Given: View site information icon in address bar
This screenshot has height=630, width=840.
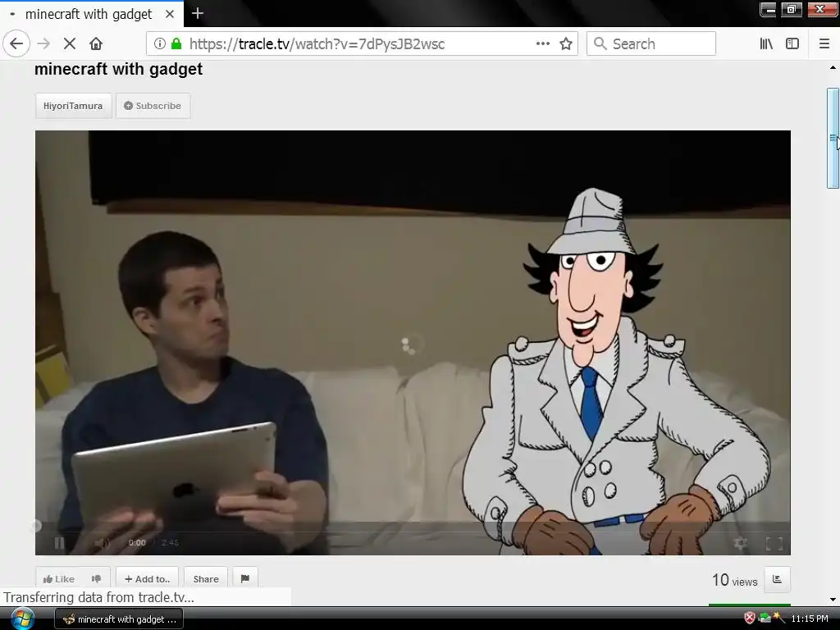Looking at the screenshot, I should coord(160,43).
